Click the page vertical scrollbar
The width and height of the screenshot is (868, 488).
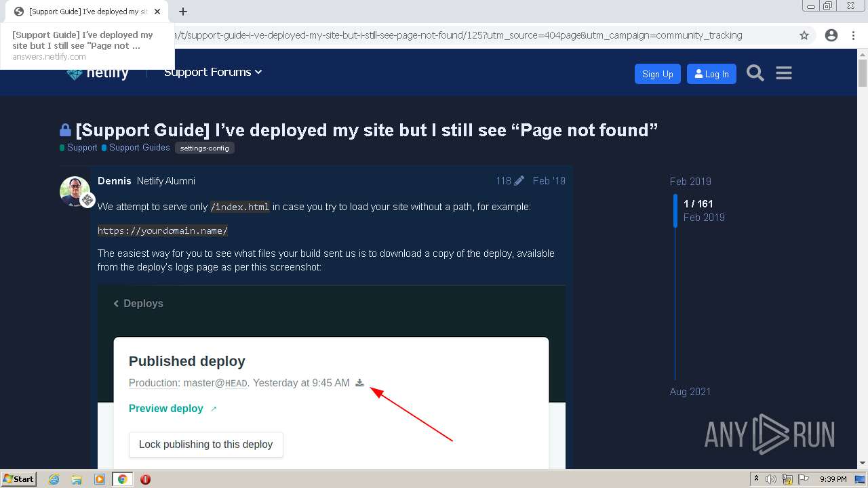(x=863, y=260)
